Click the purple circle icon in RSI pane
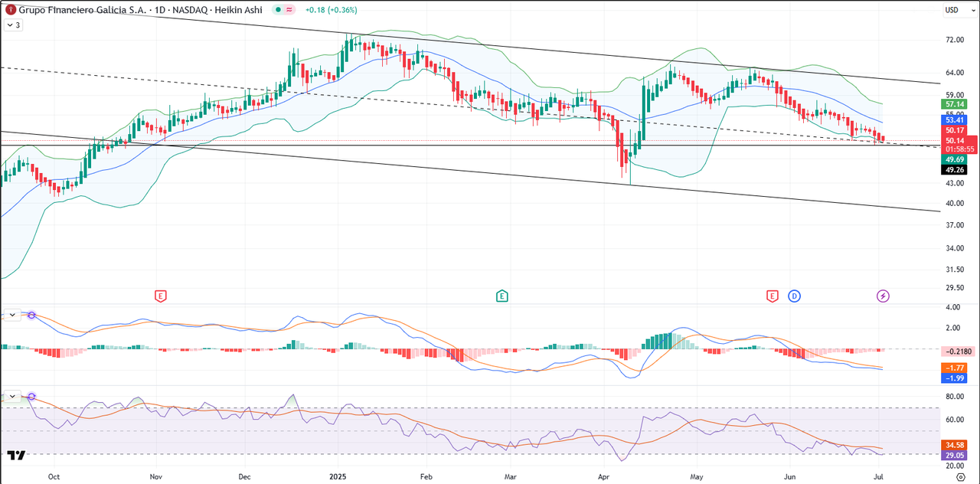 click(31, 396)
